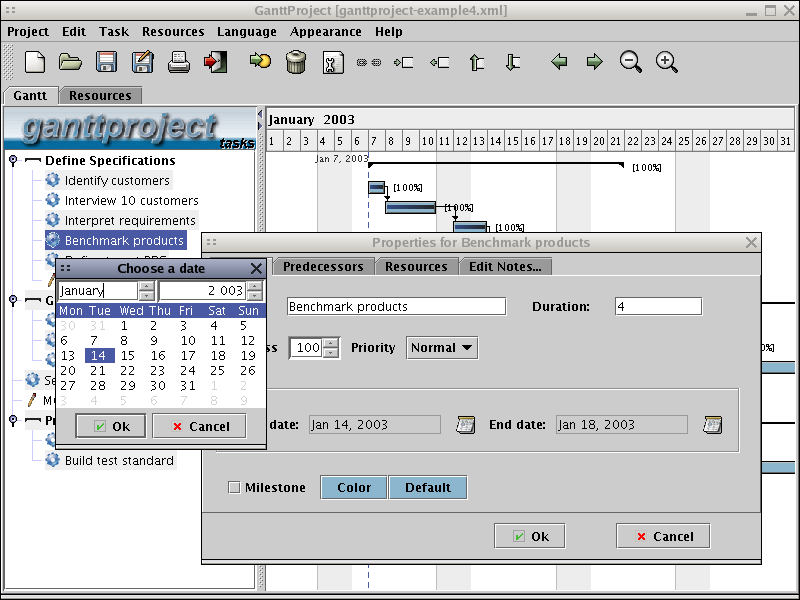Go to previous period green left arrow

(559, 62)
